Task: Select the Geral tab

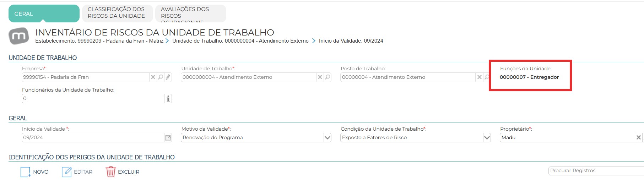Action: click(x=44, y=13)
